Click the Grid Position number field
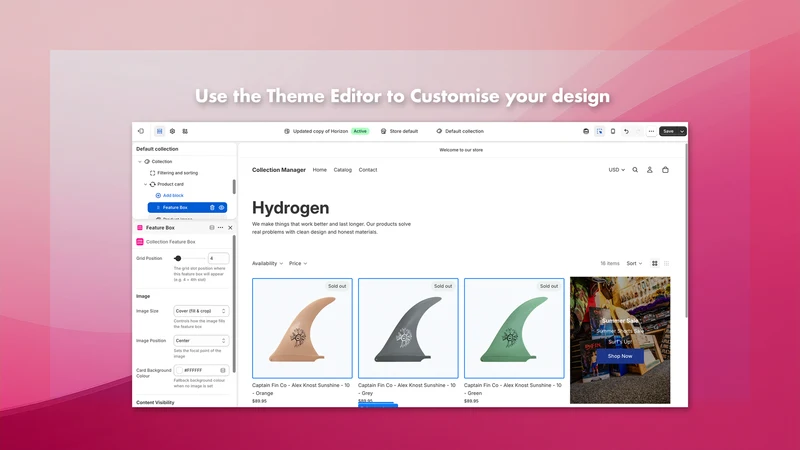This screenshot has height=450, width=800. [218, 258]
